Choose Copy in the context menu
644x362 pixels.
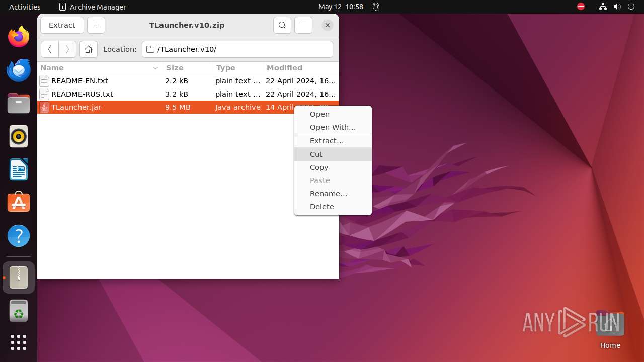333,167
